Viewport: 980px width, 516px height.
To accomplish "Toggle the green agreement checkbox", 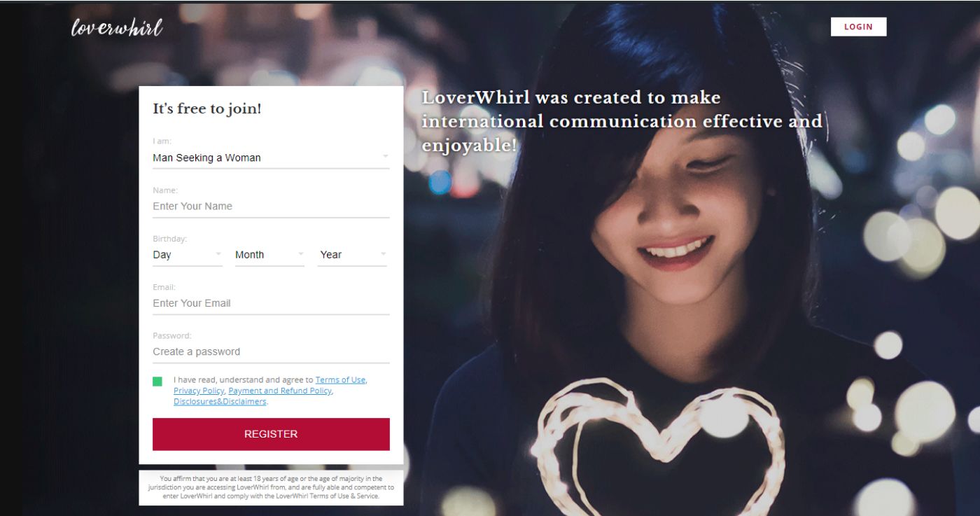I will coord(157,382).
